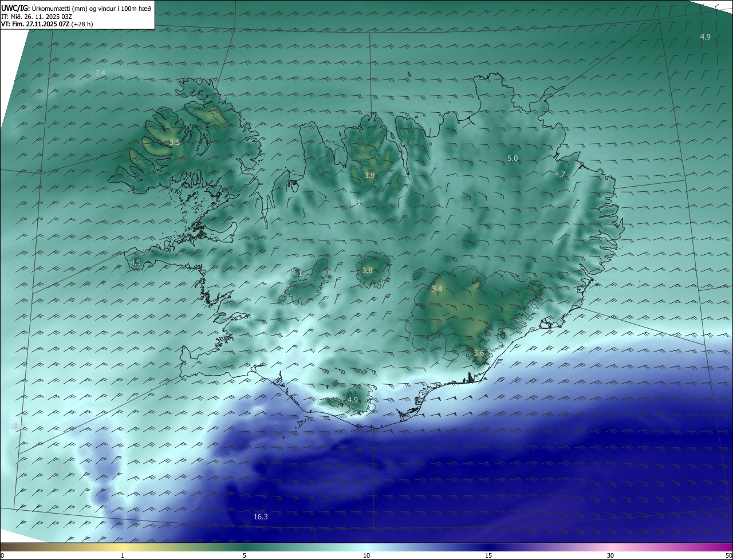Screen dimensions: 733x560
Task: Click the 5.0 value label in northeast Iceland
Action: pos(513,158)
